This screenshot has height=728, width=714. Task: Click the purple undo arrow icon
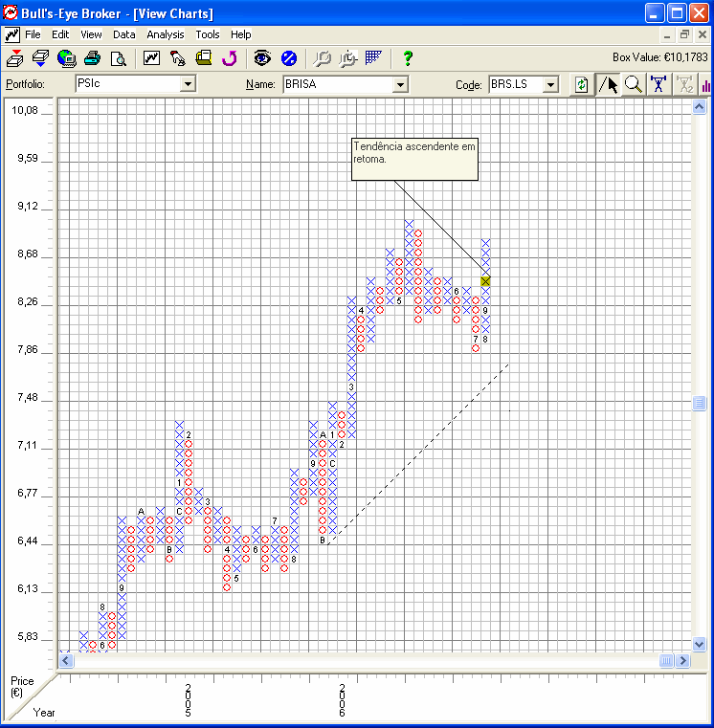(230, 58)
